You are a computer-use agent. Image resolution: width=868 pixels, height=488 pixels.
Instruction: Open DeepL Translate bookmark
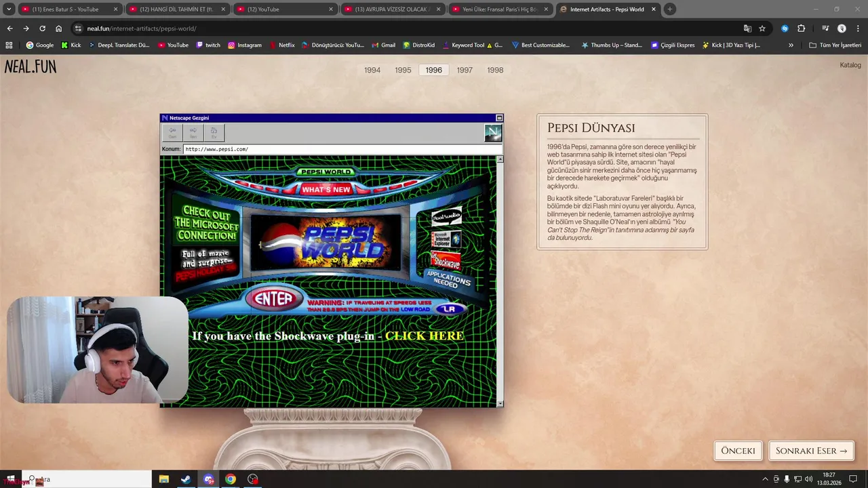119,45
